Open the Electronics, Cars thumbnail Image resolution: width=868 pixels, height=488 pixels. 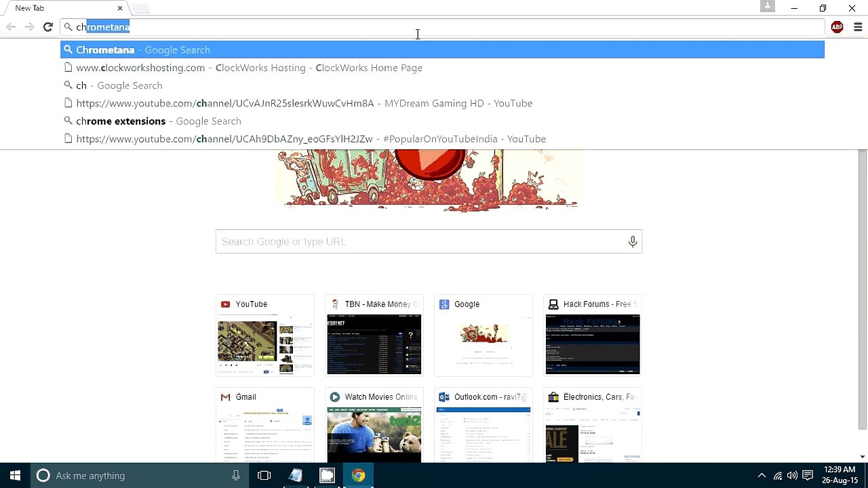tap(593, 426)
